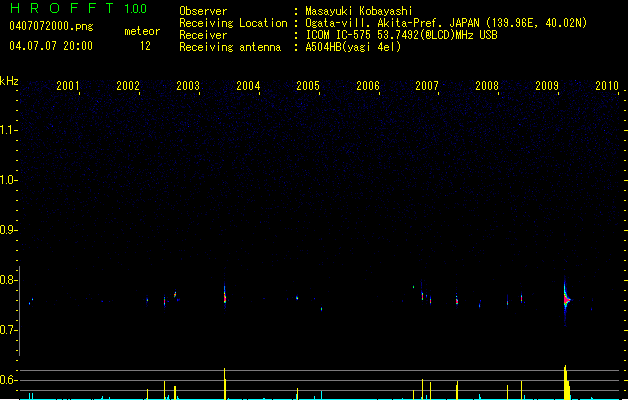
Task: Click the 2008 time axis marker
Action: [487, 86]
